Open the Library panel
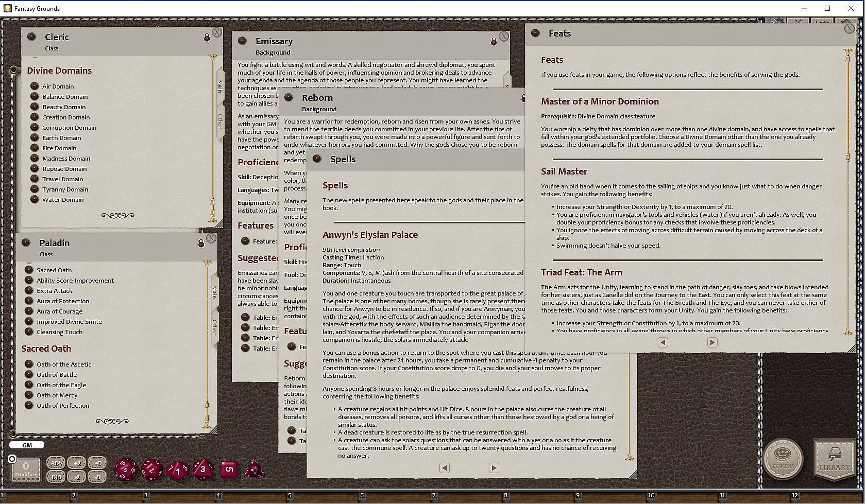The height and width of the screenshot is (504, 866). pyautogui.click(x=834, y=459)
